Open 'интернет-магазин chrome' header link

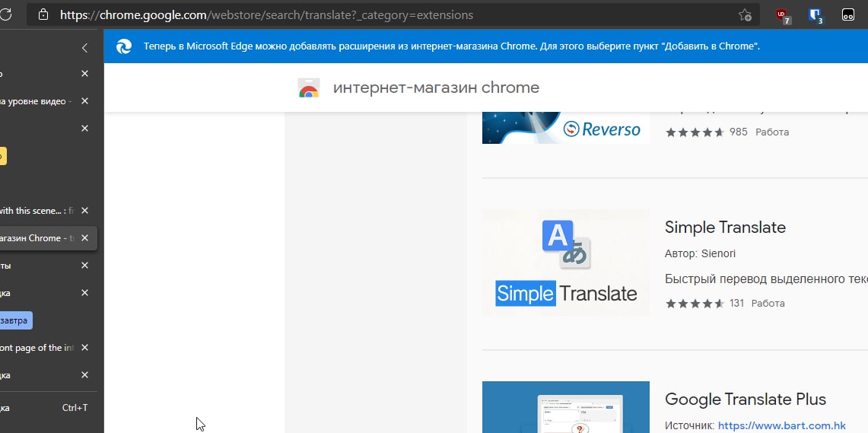click(436, 88)
